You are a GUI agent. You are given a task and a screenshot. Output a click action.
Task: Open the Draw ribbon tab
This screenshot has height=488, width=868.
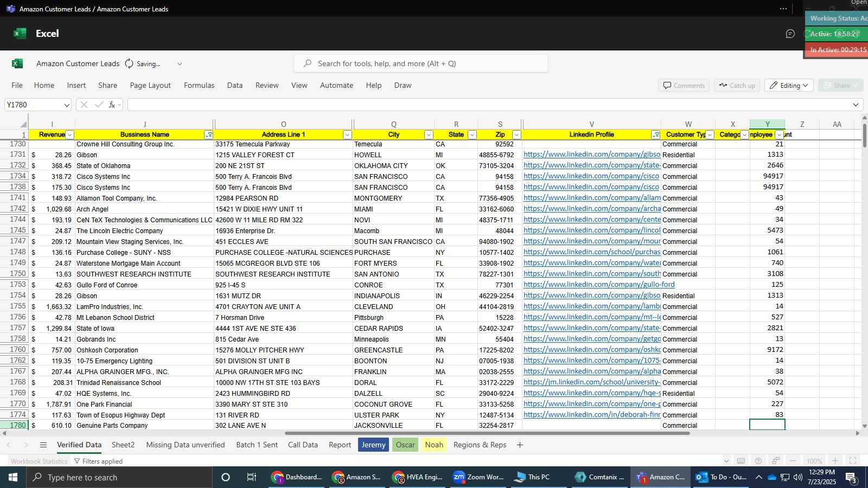[x=403, y=85]
